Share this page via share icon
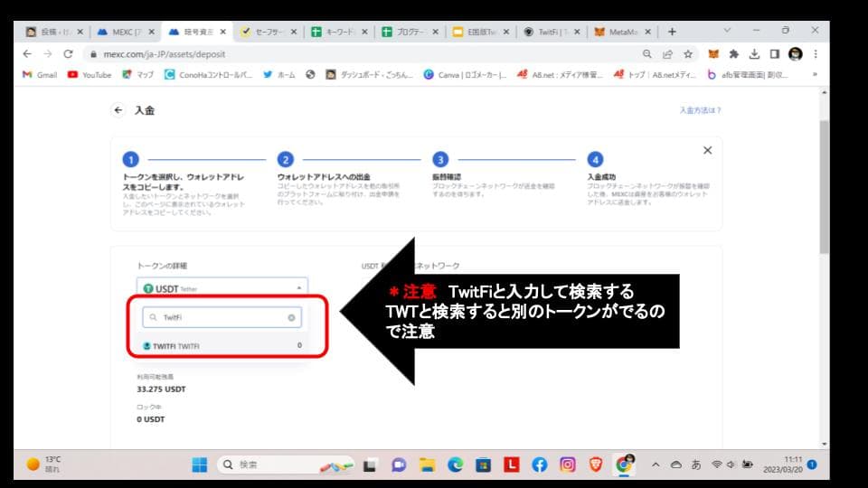Screen dimensions: 868x488 coord(667,53)
